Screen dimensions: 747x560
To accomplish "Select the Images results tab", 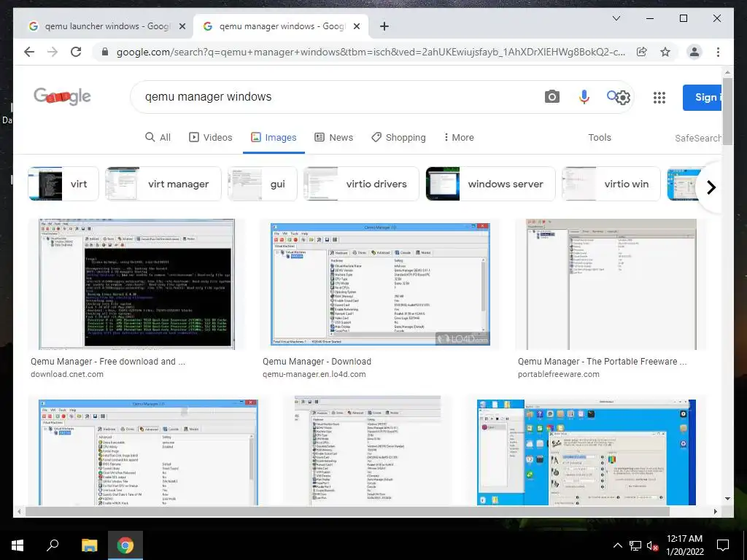I will (274, 137).
